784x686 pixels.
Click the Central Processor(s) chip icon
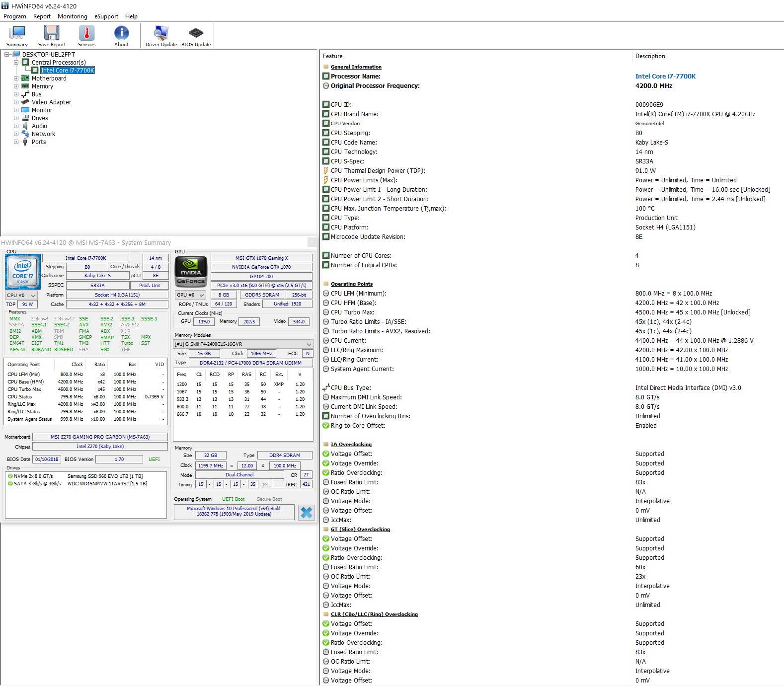(x=25, y=63)
